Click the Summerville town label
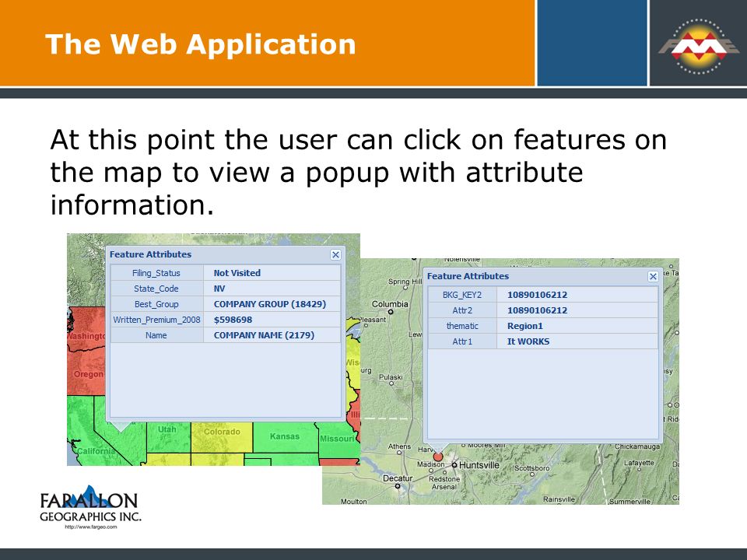747x560 pixels. [x=630, y=501]
